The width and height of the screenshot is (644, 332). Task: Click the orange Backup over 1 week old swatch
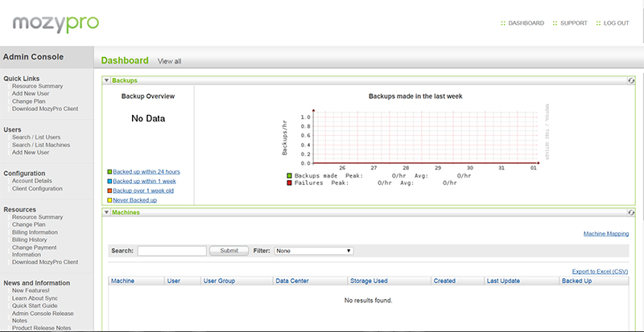pos(109,191)
